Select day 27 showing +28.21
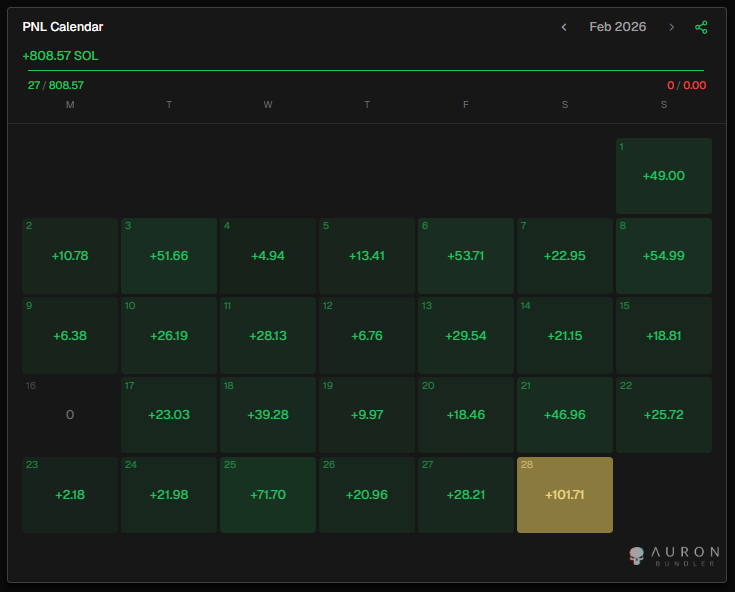 465,495
